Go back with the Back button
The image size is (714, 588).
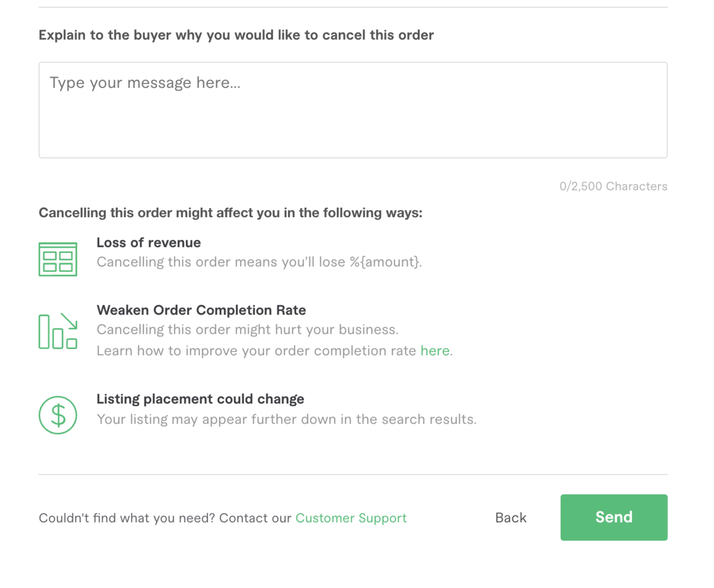[511, 518]
